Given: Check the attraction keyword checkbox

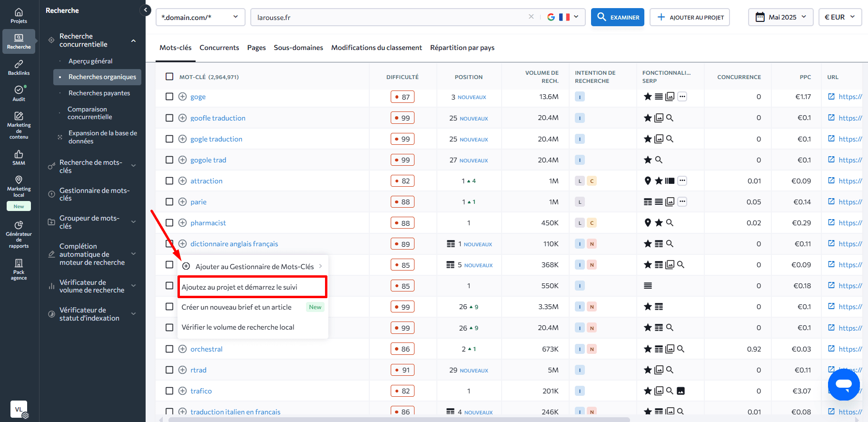Looking at the screenshot, I should click(x=169, y=181).
